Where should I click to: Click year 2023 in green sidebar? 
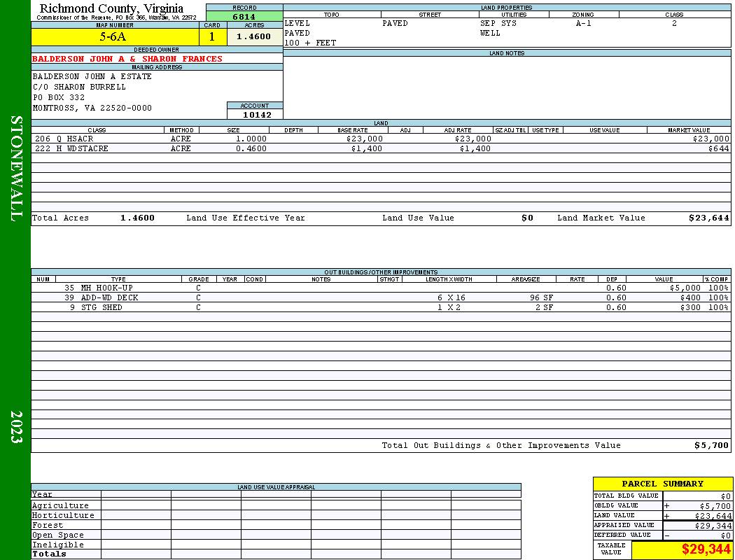pos(16,427)
